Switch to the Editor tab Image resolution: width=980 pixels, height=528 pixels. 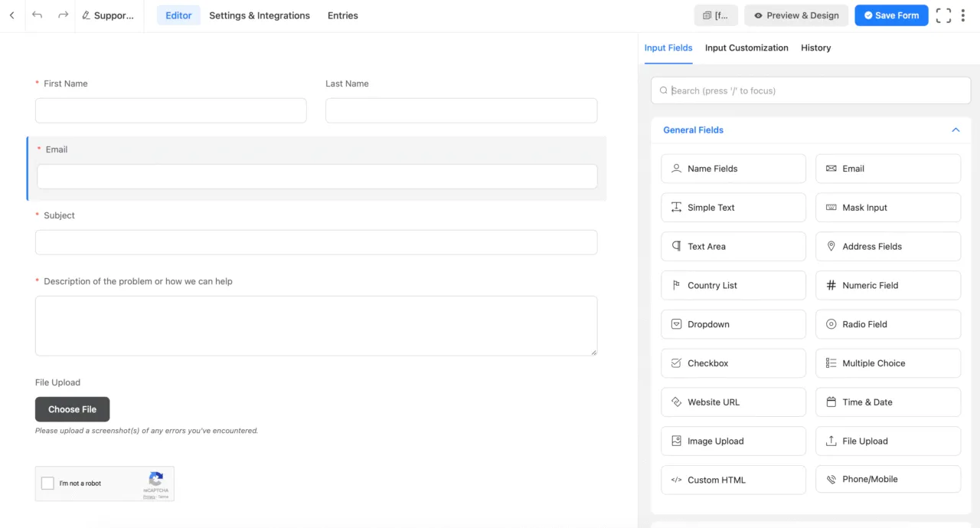point(178,15)
